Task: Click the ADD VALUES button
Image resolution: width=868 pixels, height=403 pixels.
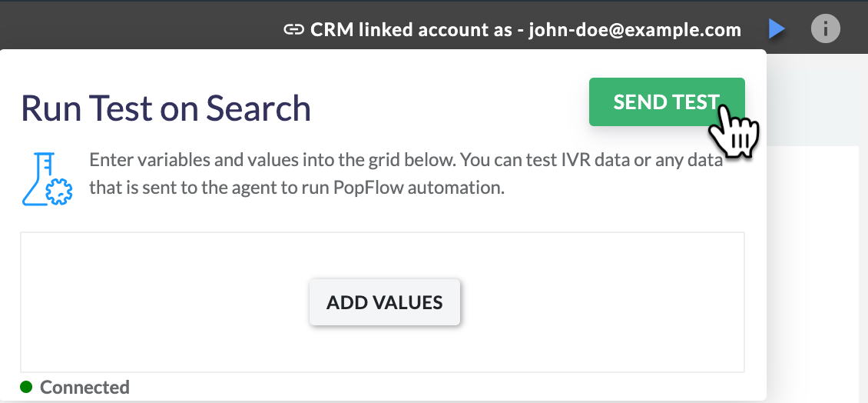Action: 385,302
